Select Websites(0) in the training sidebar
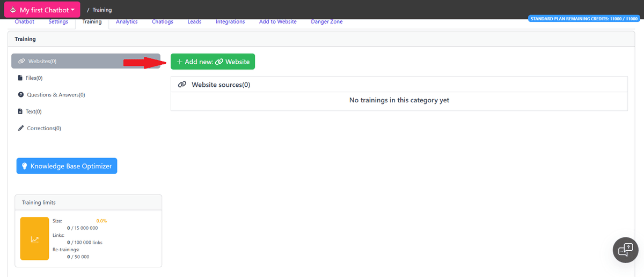This screenshot has width=644, height=277. pos(85,61)
